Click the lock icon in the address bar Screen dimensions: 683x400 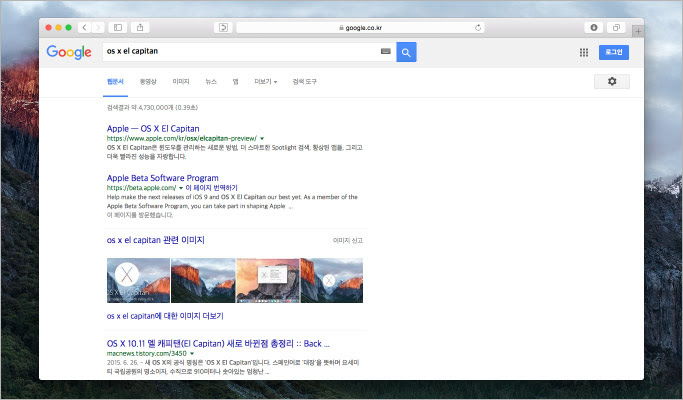341,27
